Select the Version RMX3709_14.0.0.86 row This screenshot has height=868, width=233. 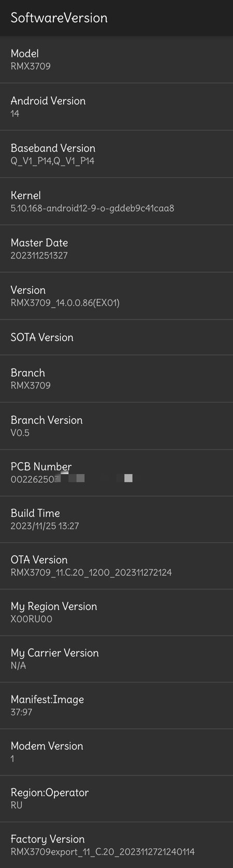(116, 296)
